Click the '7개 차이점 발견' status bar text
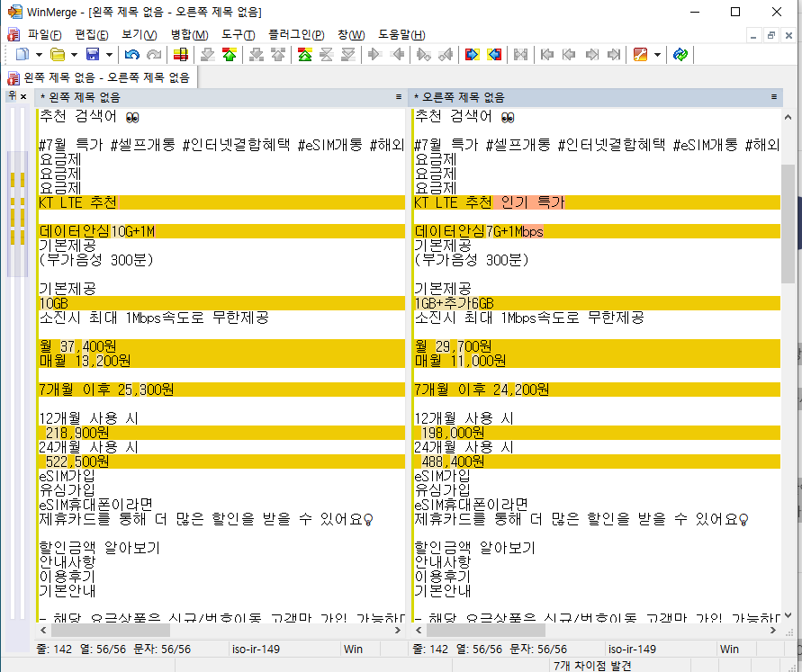The height and width of the screenshot is (672, 802). tap(592, 666)
